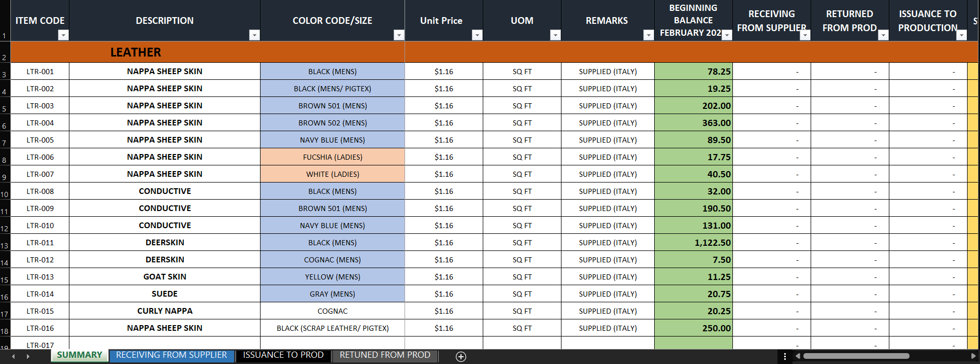The width and height of the screenshot is (980, 364).
Task: Click previous sheet navigation arrow
Action: click(13, 356)
